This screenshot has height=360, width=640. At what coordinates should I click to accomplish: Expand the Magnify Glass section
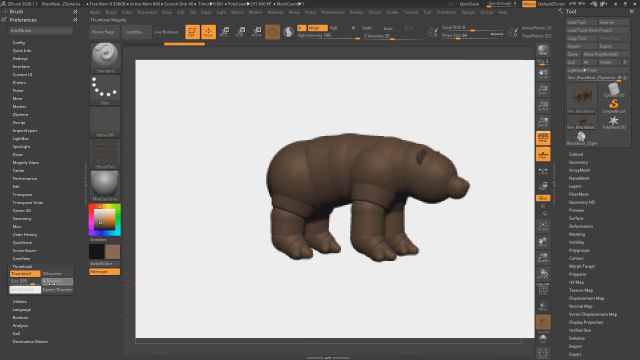pos(26,162)
